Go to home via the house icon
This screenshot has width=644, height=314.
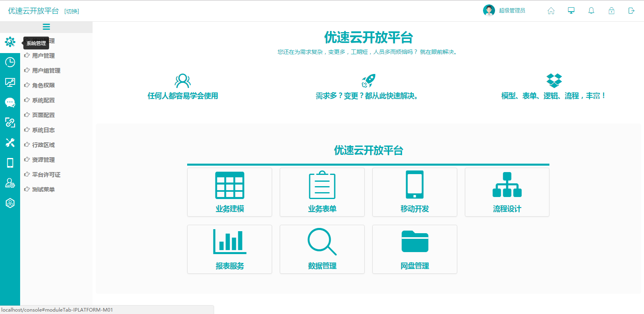tap(551, 11)
